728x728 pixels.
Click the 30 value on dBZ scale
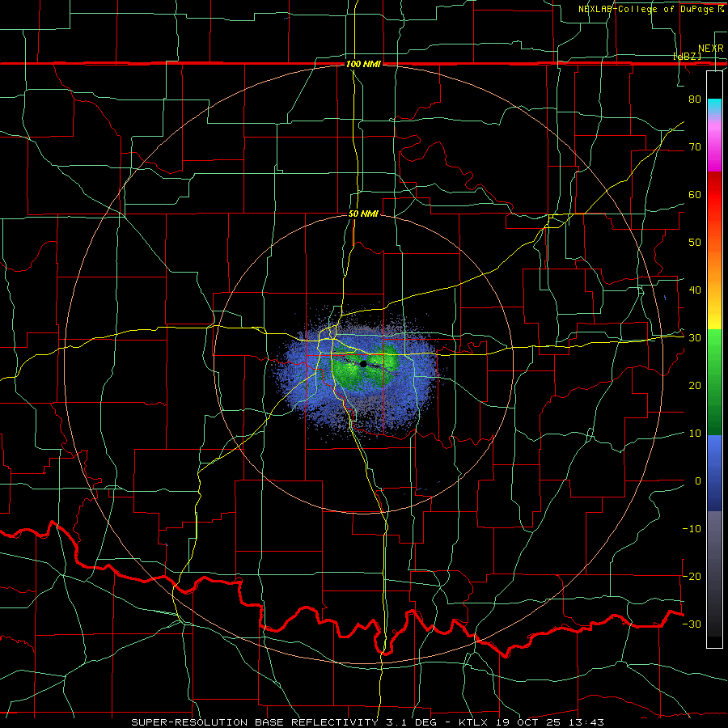click(x=695, y=337)
